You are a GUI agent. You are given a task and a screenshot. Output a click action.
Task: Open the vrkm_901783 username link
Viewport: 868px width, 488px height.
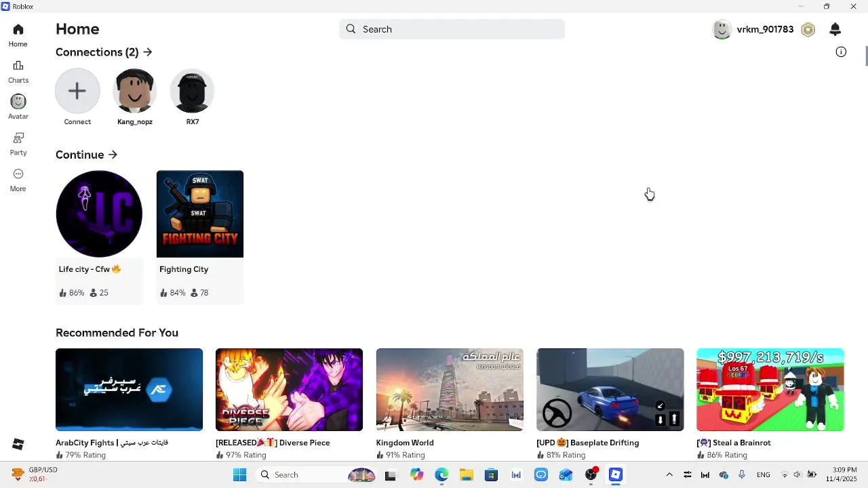click(x=765, y=29)
